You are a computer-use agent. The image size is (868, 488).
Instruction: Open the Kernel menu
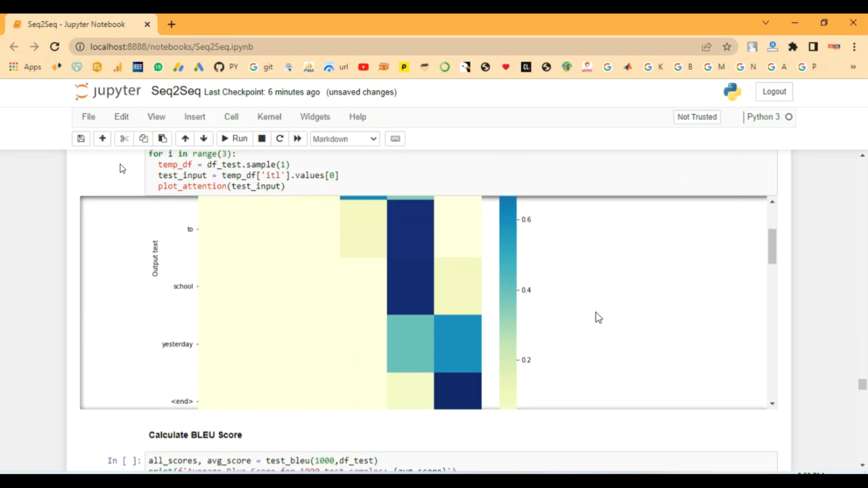point(269,116)
